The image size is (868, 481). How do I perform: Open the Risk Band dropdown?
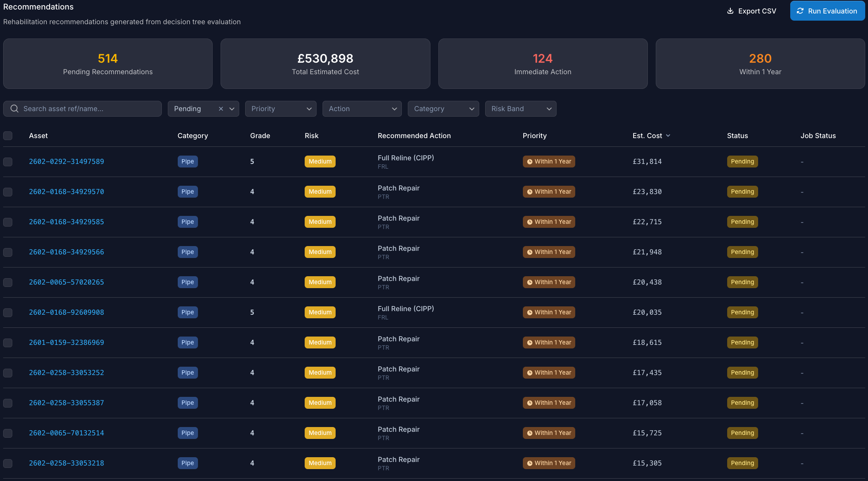[x=521, y=109]
